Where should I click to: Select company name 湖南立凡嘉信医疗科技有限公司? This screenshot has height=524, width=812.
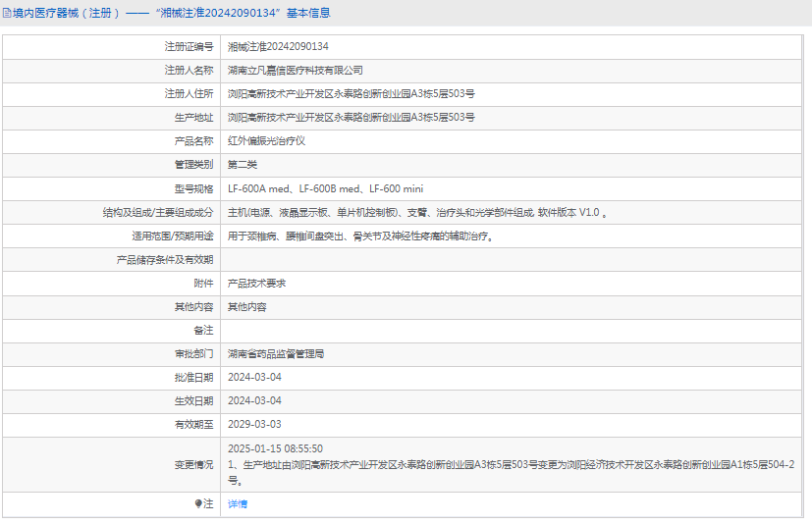(x=296, y=71)
